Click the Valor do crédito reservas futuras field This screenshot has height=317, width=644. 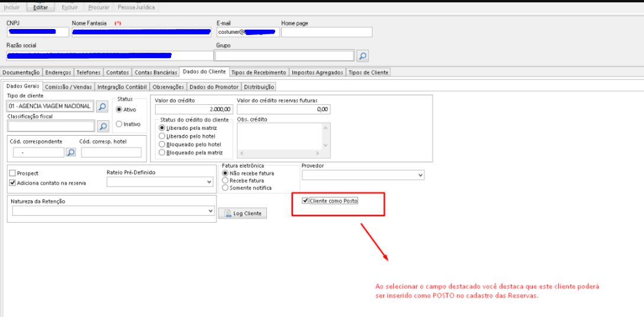(x=284, y=110)
